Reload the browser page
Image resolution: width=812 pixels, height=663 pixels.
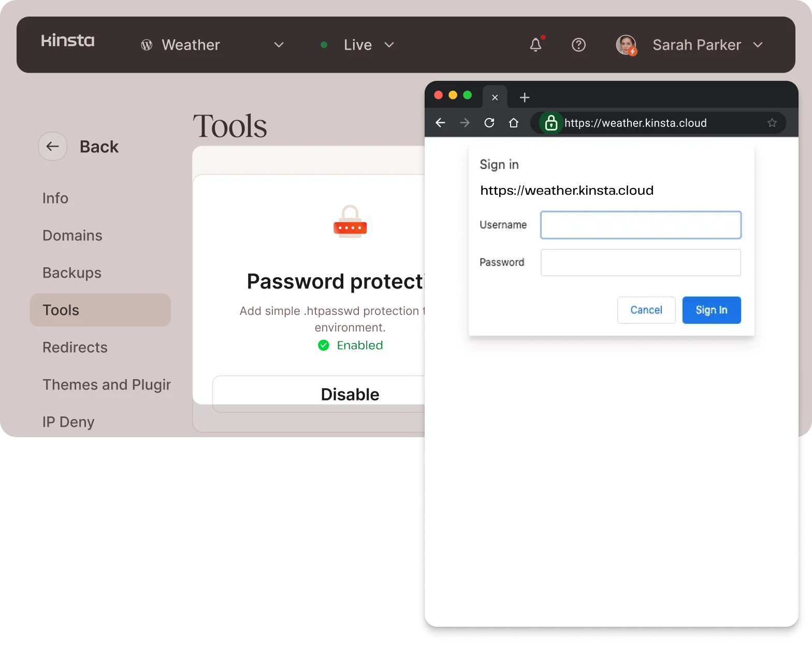click(x=489, y=123)
